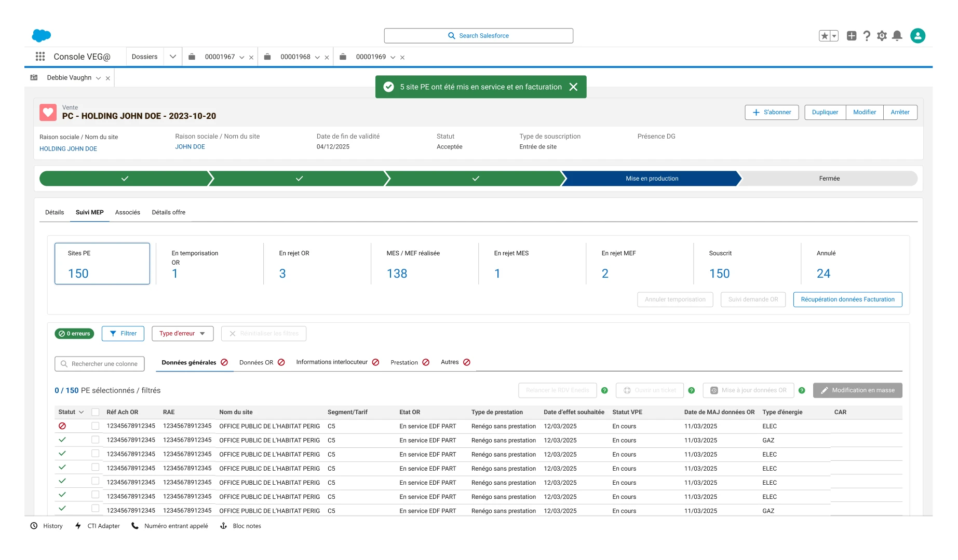Screen dimensions: 958x560
Task: Open CTI Adapter in the utility bar
Action: pyautogui.click(x=98, y=526)
